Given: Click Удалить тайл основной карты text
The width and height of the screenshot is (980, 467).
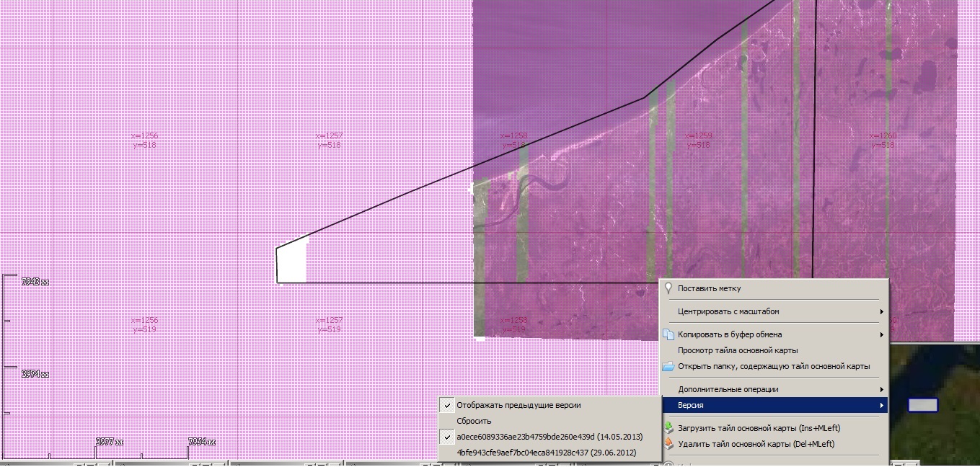Looking at the screenshot, I should 756,444.
